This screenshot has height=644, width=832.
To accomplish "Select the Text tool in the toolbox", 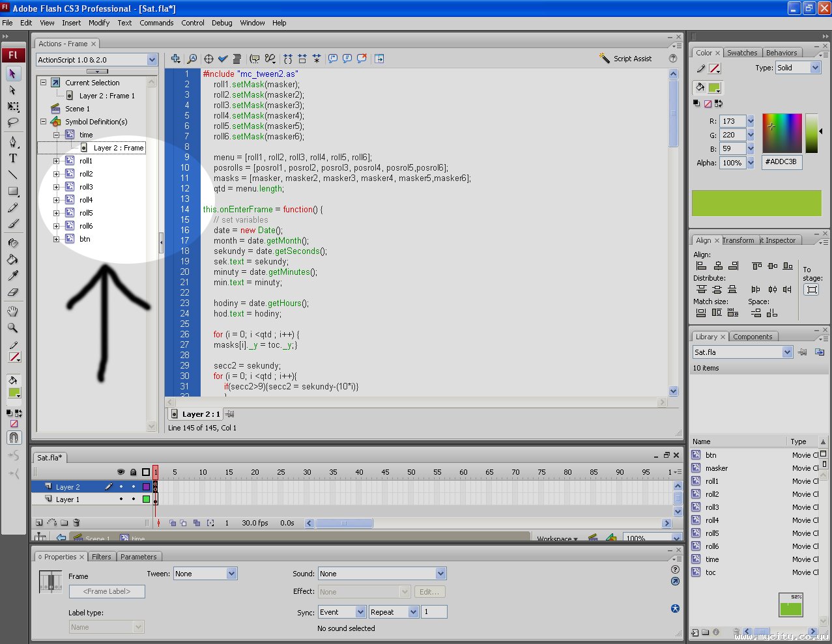I will (12, 158).
